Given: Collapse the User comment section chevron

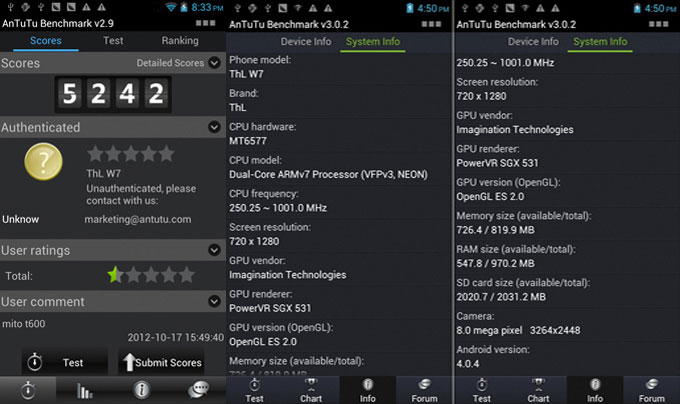Looking at the screenshot, I should point(214,301).
